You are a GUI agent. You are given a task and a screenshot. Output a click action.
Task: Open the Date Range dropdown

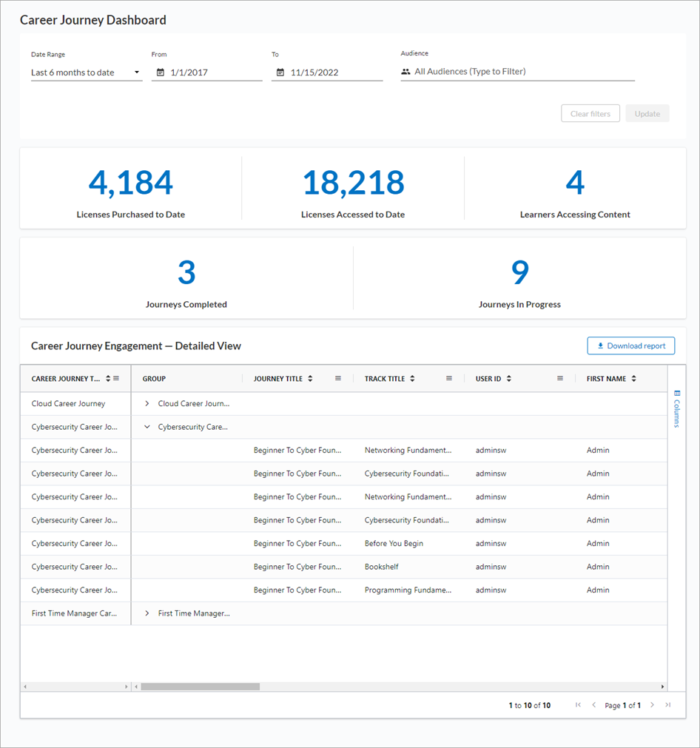[86, 73]
